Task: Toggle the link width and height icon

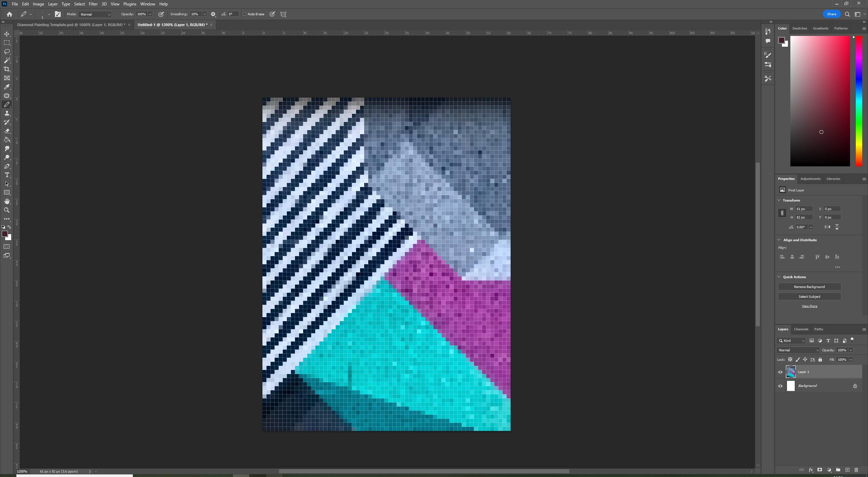Action: pos(782,213)
